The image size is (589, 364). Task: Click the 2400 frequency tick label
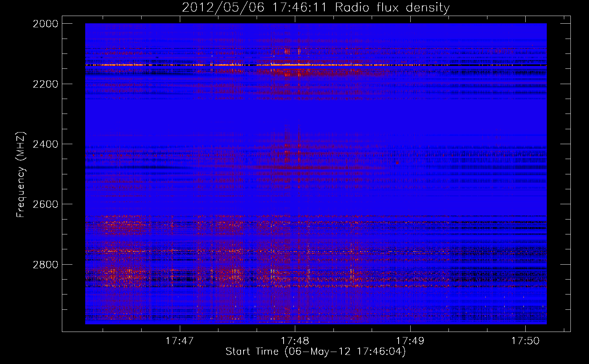pyautogui.click(x=46, y=144)
